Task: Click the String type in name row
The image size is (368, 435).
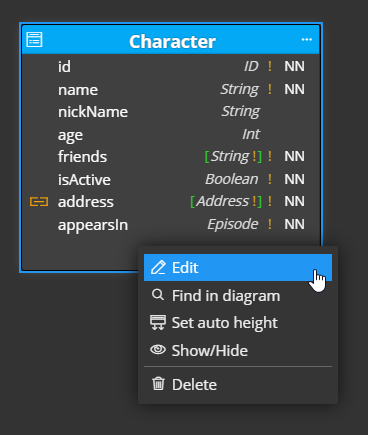Action: [x=239, y=89]
